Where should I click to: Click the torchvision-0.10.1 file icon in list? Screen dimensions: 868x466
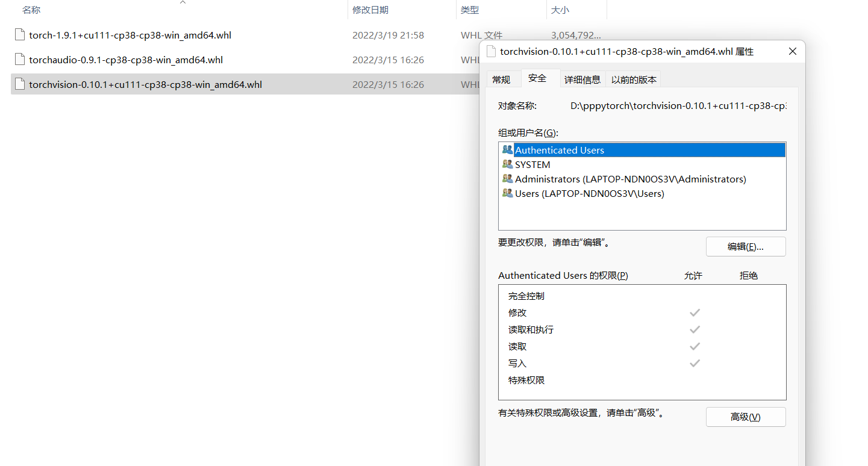click(20, 84)
